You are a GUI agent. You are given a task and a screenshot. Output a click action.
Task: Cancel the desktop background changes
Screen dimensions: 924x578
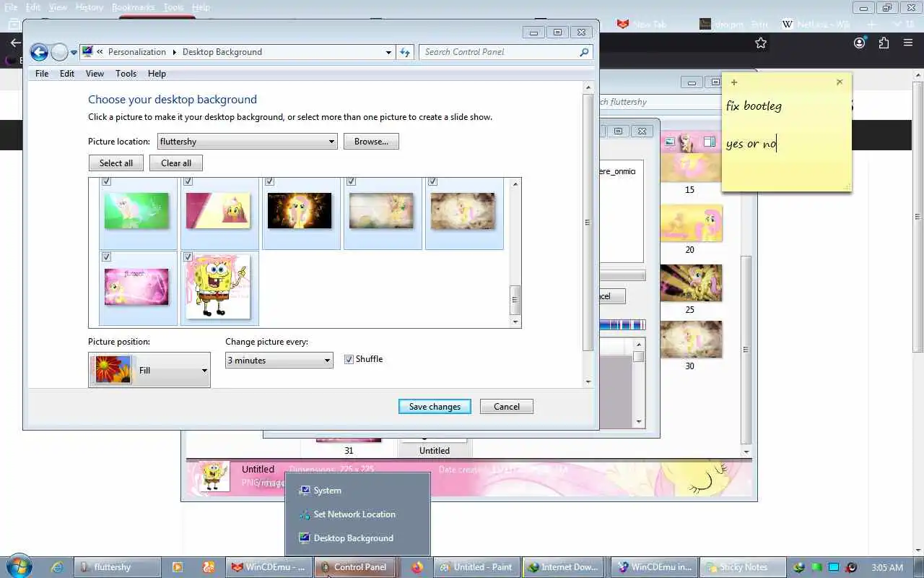pos(507,407)
